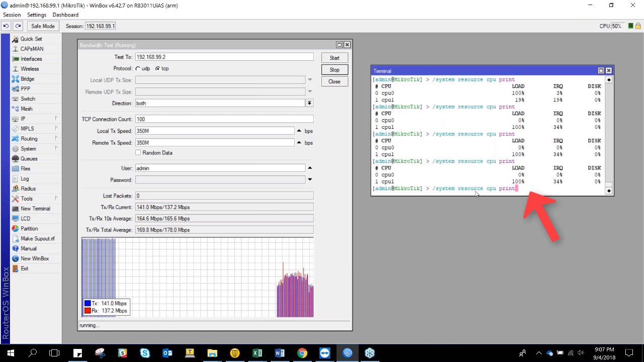Click the Close button in Bandwidth Test
The height and width of the screenshot is (362, 644).
(x=335, y=81)
